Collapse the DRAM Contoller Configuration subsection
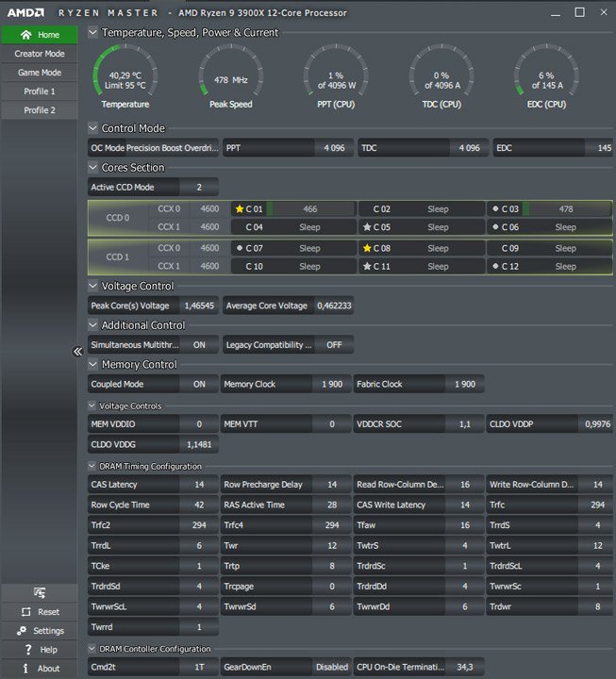This screenshot has width=616, height=679. 92,648
